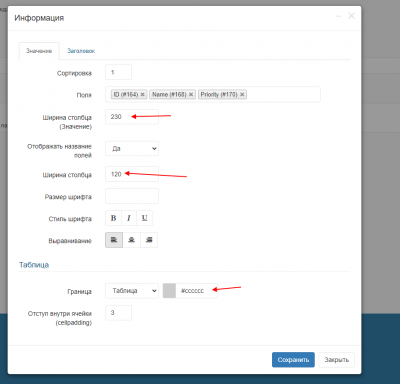
Task: Click the Priority (#170) tag label
Action: pos(219,95)
